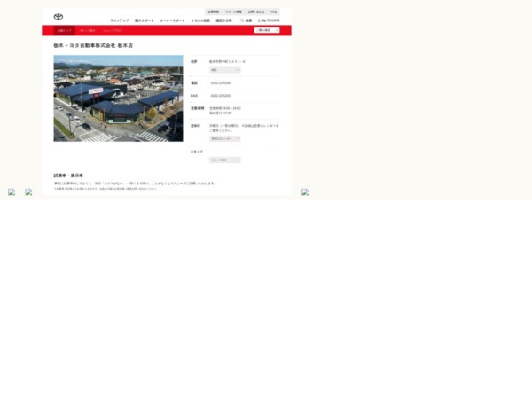Click the second broken image icon beside the leftmost one
Viewport: 532px width, 399px height.
click(28, 192)
